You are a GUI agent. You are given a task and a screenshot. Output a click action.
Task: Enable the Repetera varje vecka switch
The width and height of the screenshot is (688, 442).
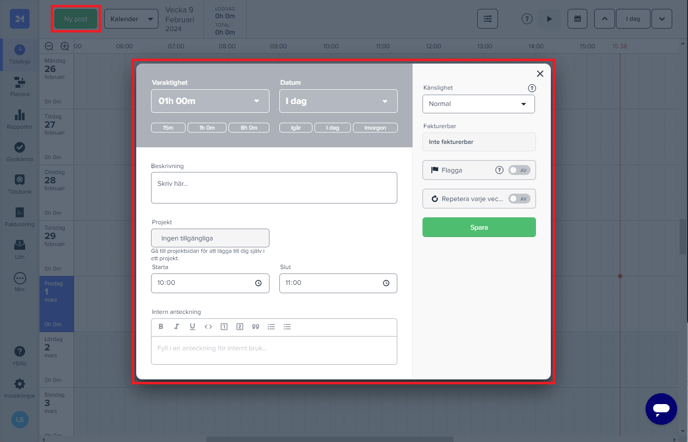[x=519, y=199]
